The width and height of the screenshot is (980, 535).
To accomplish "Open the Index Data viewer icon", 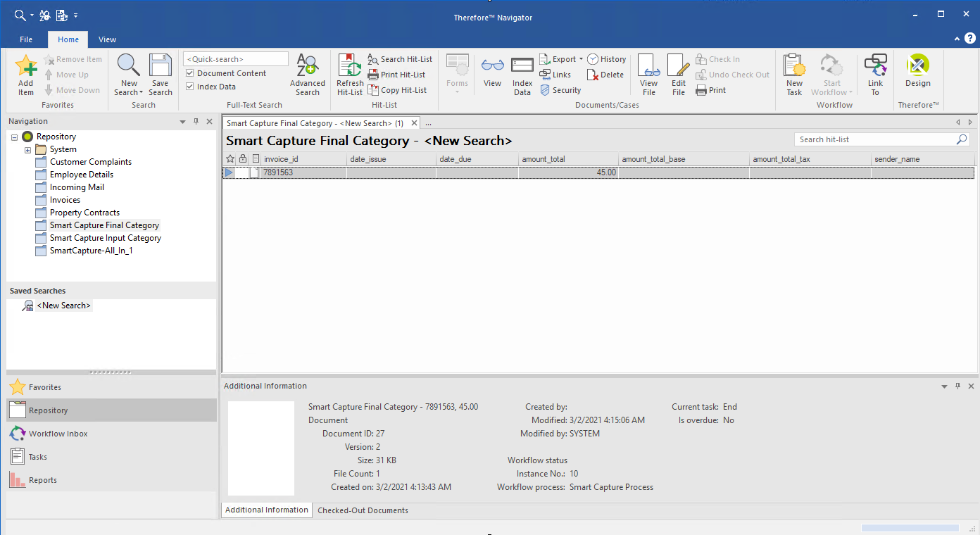I will click(x=522, y=66).
